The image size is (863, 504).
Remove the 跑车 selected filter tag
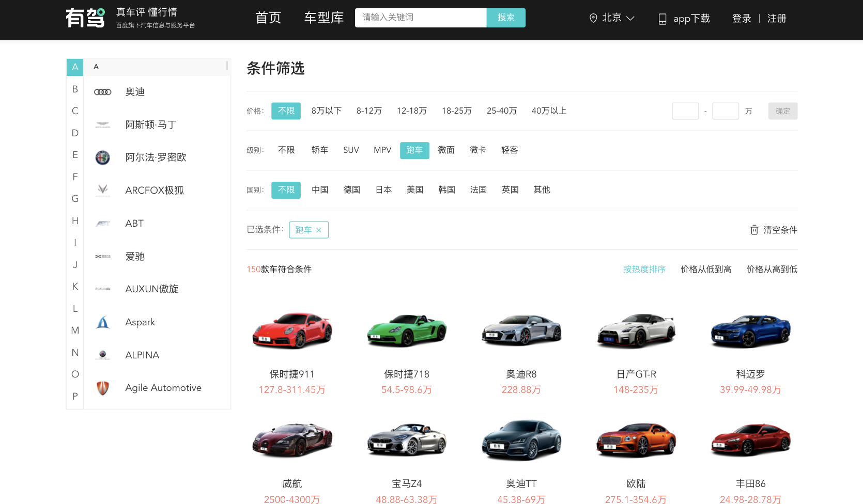point(319,230)
